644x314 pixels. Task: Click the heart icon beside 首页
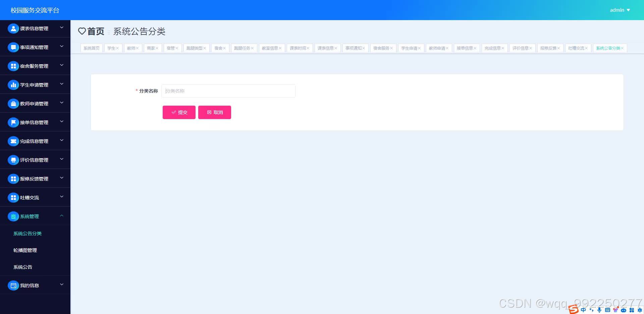point(82,31)
